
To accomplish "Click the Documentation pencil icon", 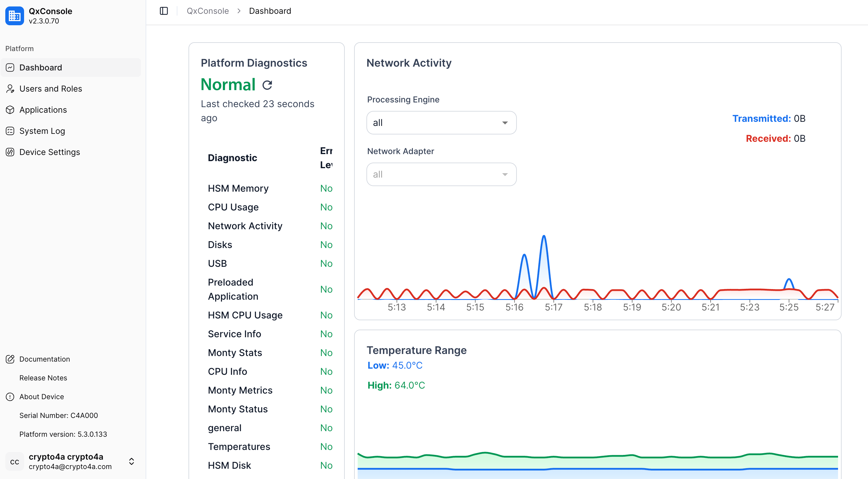I will (x=10, y=359).
